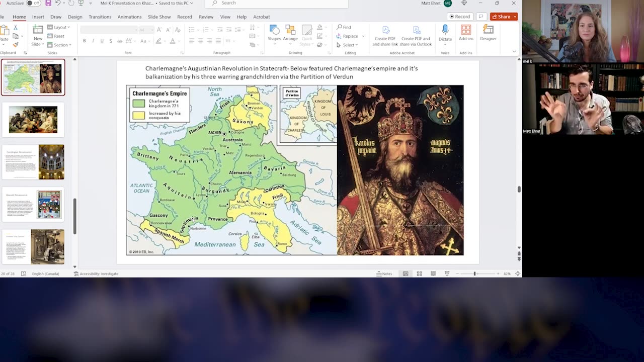
Task: Apply Italic formatting
Action: click(93, 41)
